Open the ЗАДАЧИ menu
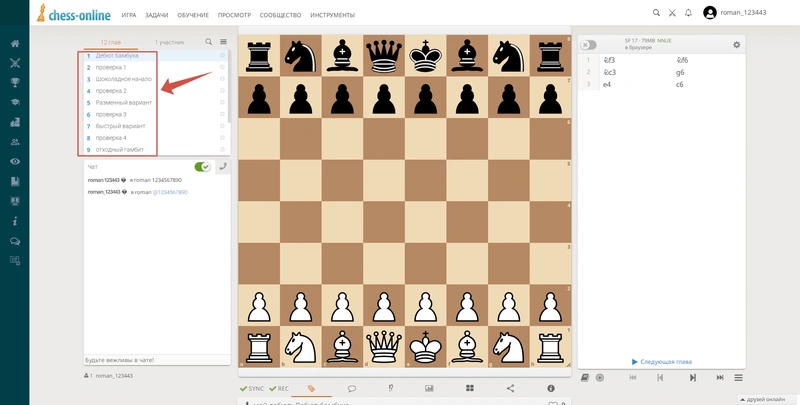The image size is (800, 405). (x=157, y=15)
